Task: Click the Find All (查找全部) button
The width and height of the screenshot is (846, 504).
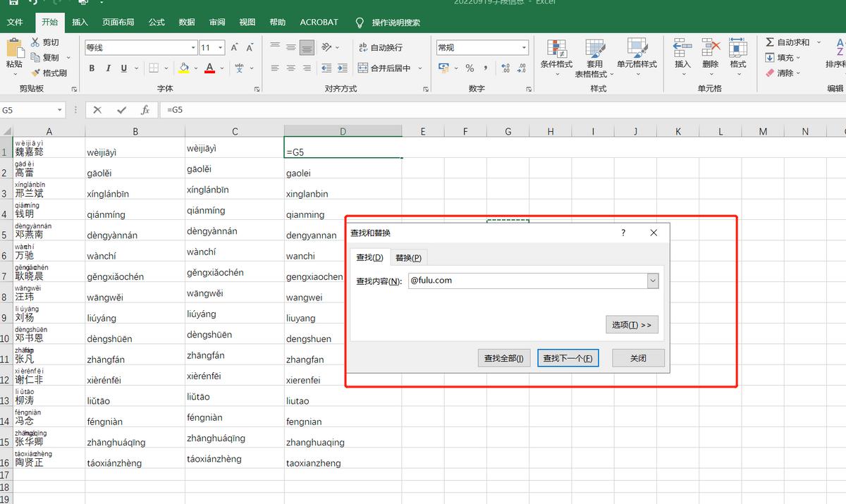Action: point(503,358)
